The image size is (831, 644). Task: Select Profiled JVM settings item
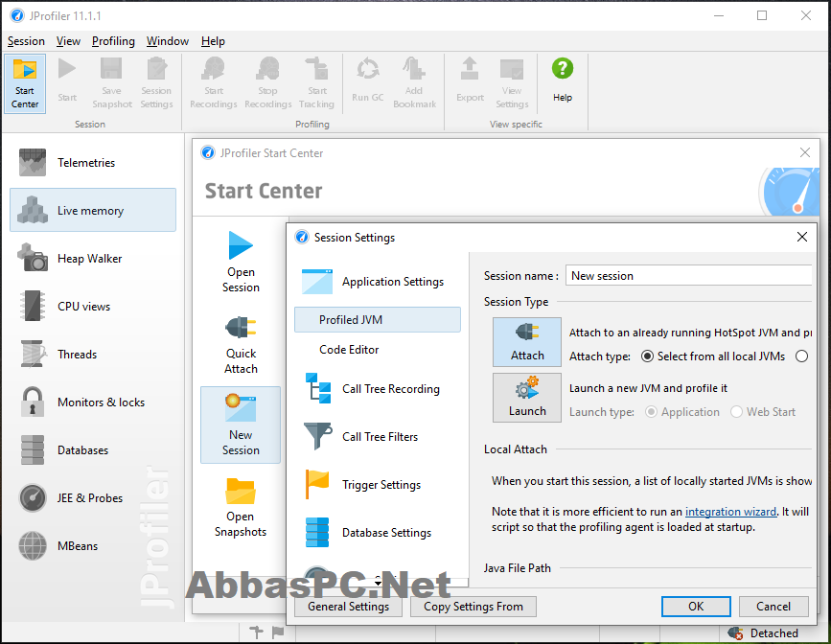coord(378,320)
